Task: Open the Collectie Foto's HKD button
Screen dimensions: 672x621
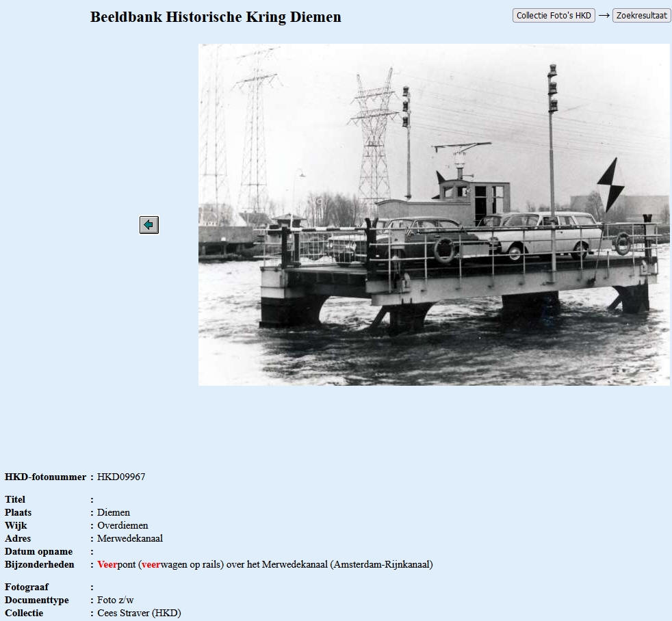Action: point(554,16)
